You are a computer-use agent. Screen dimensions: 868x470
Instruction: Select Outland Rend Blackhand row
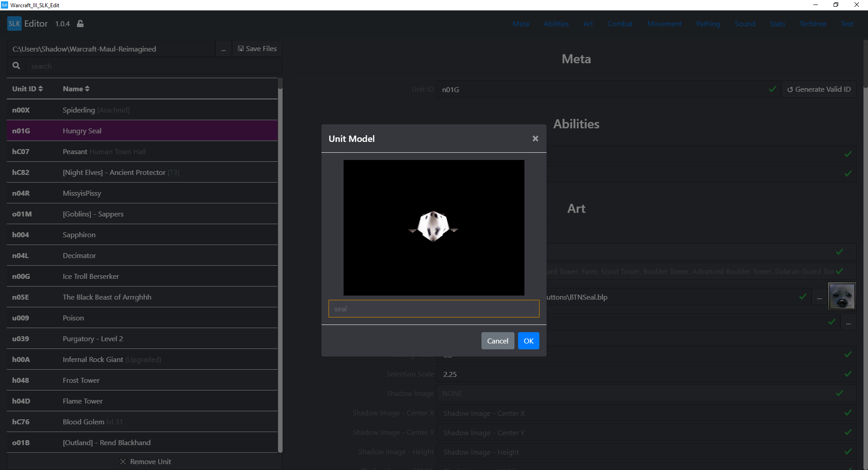pos(142,442)
